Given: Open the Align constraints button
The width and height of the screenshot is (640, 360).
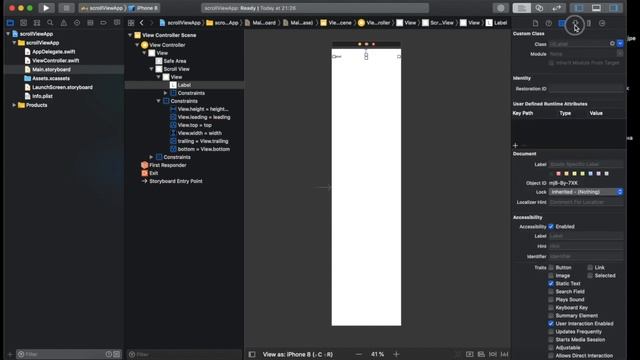Looking at the screenshot, I should pyautogui.click(x=481, y=354).
